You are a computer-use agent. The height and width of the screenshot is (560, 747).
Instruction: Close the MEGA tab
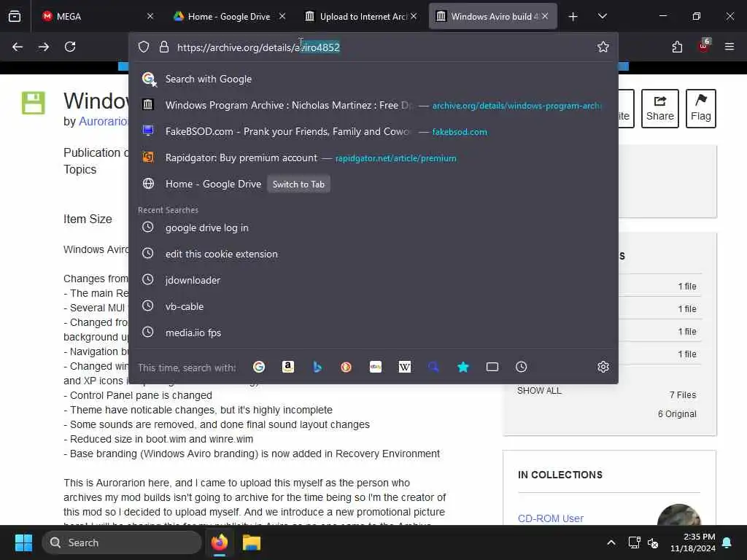[x=150, y=17]
